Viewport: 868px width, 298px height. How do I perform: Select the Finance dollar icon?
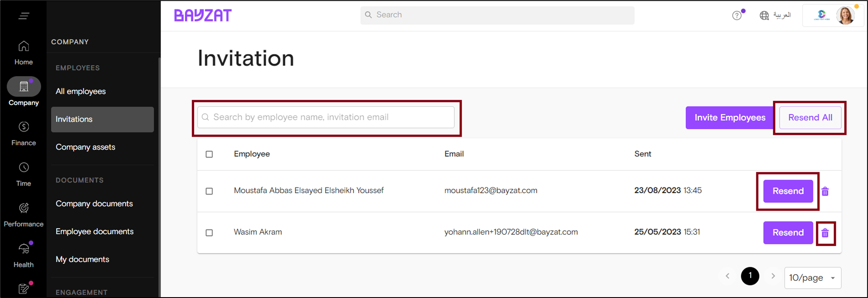pos(24,127)
